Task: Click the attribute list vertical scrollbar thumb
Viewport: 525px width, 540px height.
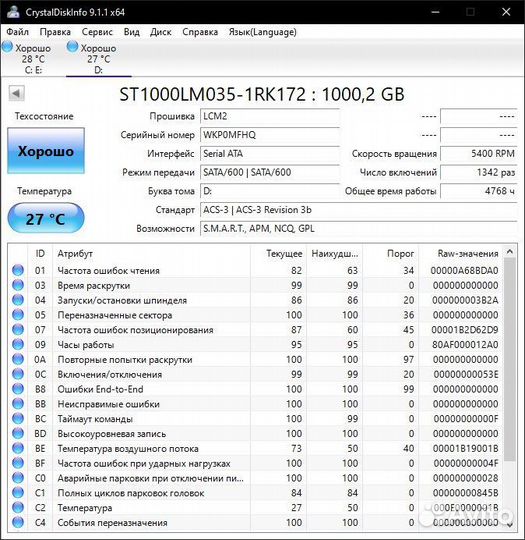Action: point(510,360)
